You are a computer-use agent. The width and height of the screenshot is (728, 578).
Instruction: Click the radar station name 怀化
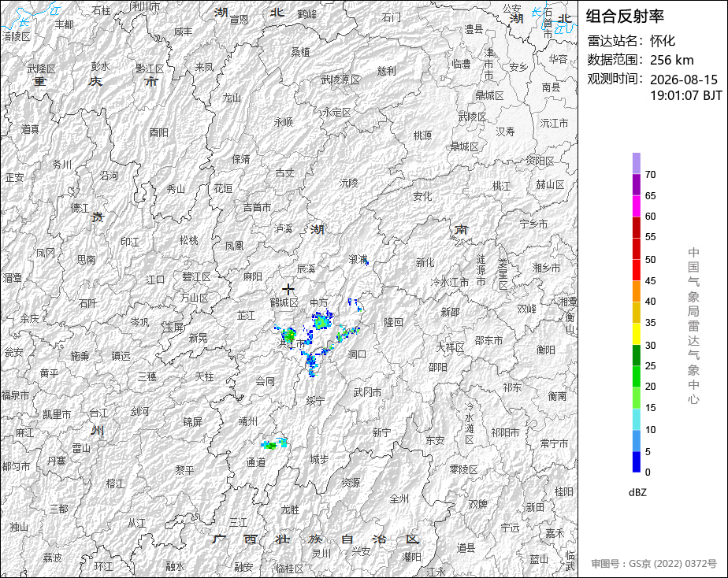point(663,41)
